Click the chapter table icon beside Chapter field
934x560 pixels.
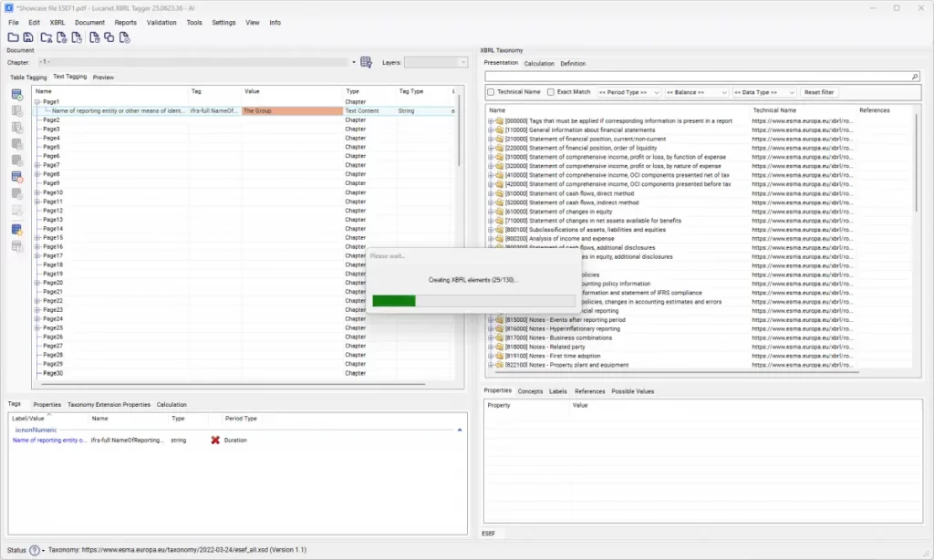[x=366, y=62]
